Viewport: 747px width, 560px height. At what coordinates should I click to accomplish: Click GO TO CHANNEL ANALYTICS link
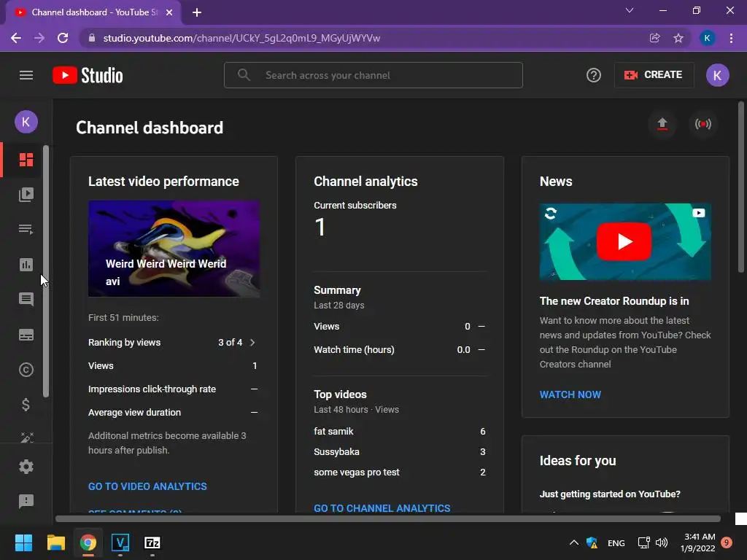382,508
